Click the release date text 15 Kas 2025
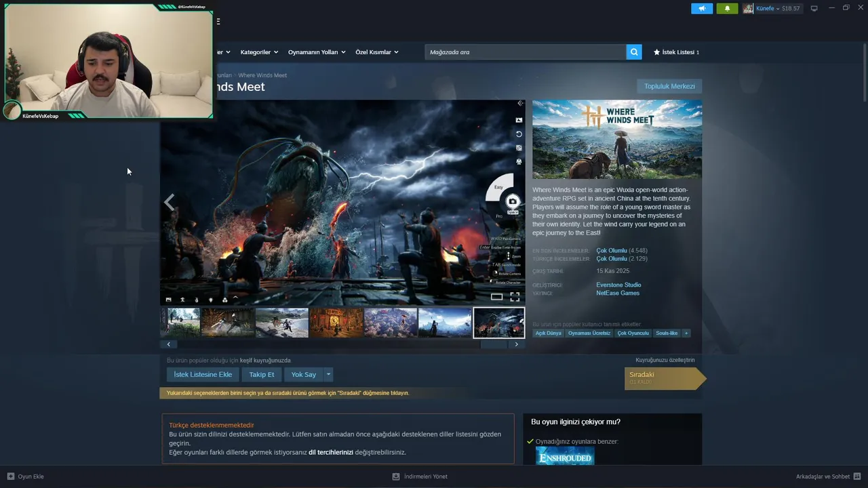This screenshot has height=488, width=868. click(613, 271)
